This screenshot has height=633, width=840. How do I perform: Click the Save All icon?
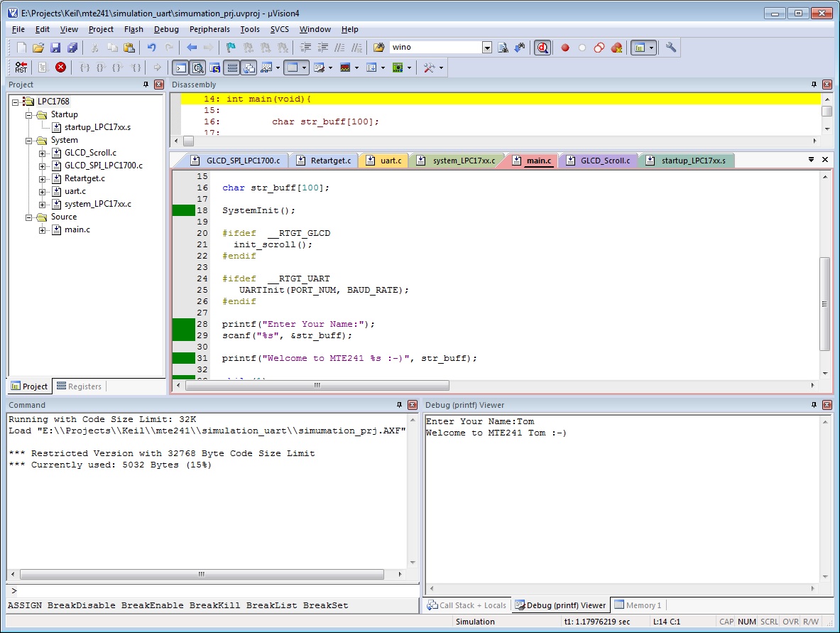coord(73,47)
